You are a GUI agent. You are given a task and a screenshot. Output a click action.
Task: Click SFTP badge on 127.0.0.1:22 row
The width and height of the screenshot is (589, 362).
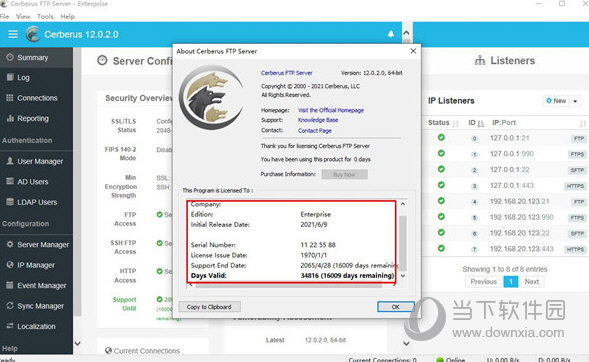pyautogui.click(x=577, y=170)
